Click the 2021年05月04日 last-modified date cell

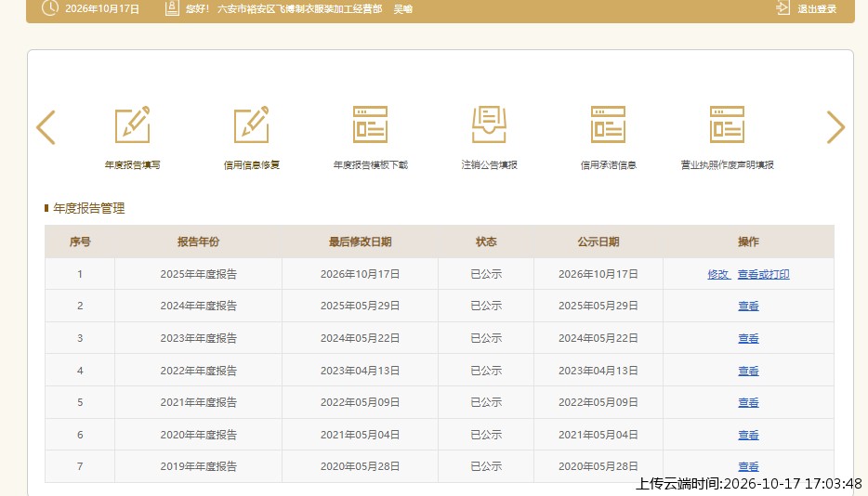click(x=361, y=435)
